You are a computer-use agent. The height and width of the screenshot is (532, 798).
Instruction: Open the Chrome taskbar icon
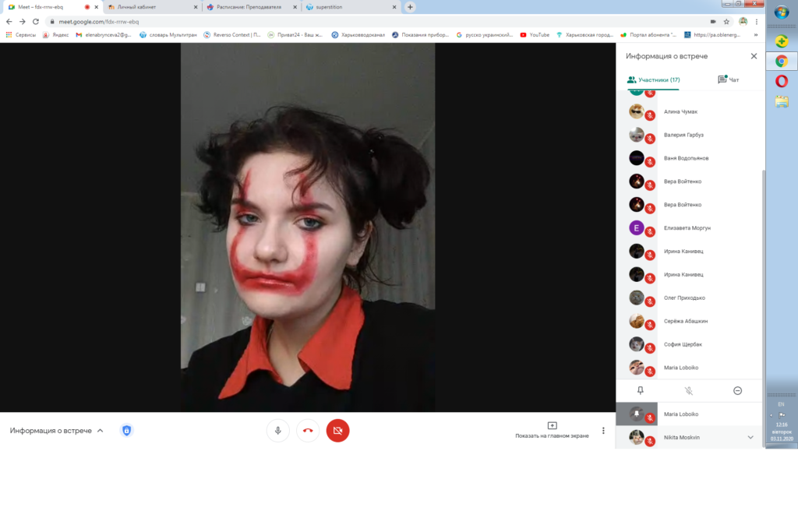pos(782,62)
